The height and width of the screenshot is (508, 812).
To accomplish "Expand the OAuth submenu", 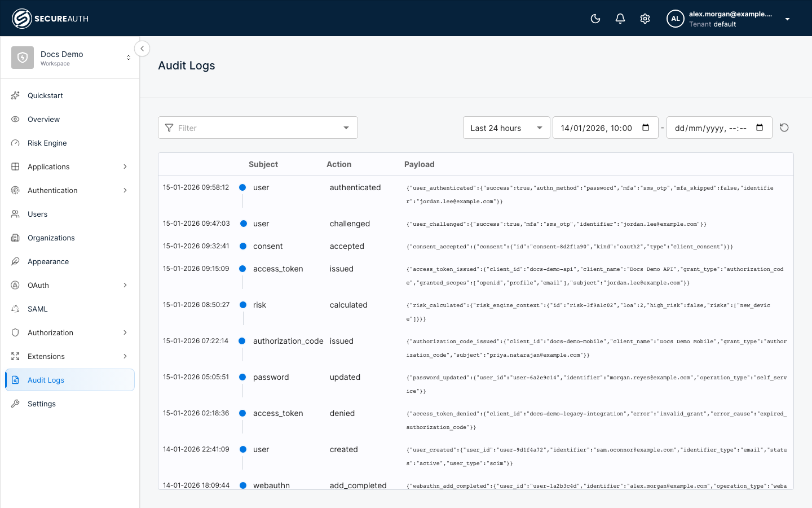I will pyautogui.click(x=125, y=285).
